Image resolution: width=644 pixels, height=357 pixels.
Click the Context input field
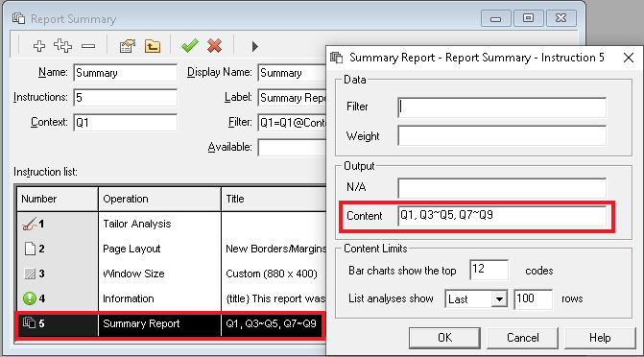pos(126,123)
